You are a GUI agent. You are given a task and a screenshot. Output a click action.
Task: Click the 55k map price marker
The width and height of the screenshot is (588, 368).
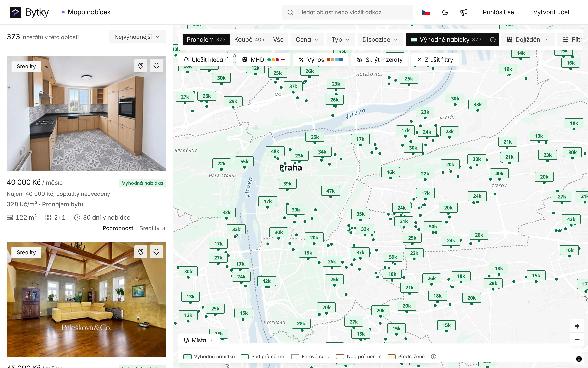tap(244, 162)
